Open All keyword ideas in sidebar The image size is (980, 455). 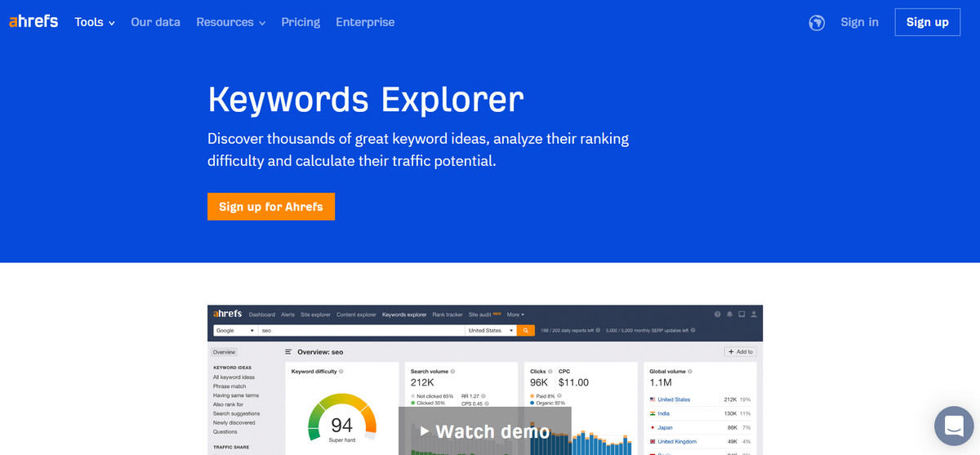coord(234,377)
